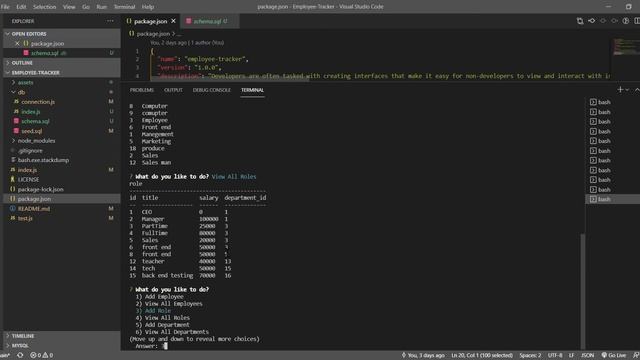Open the Go menu
Viewport: 640px width, 360px height.
coord(86,7)
